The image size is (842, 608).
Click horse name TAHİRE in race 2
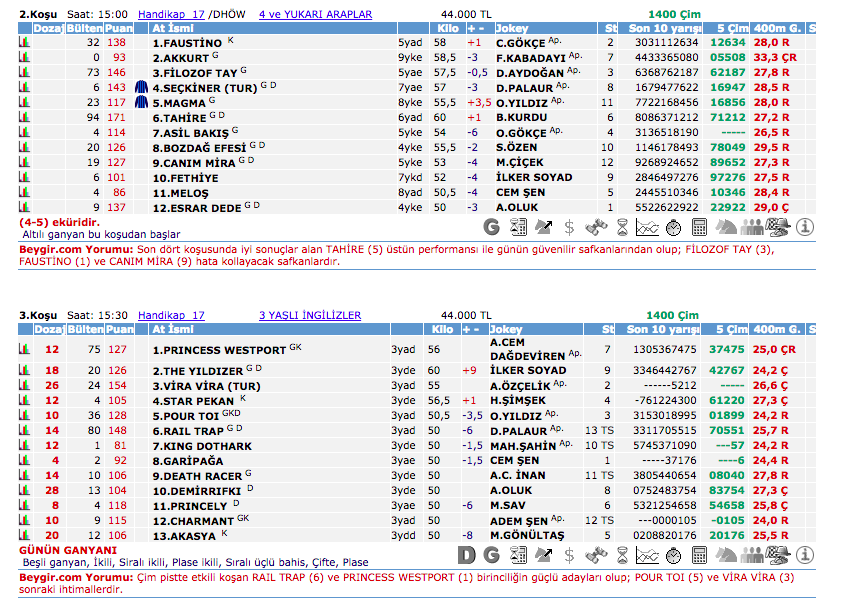179,117
